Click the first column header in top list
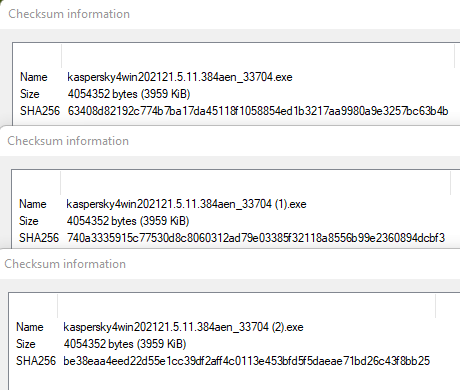 tap(37, 55)
